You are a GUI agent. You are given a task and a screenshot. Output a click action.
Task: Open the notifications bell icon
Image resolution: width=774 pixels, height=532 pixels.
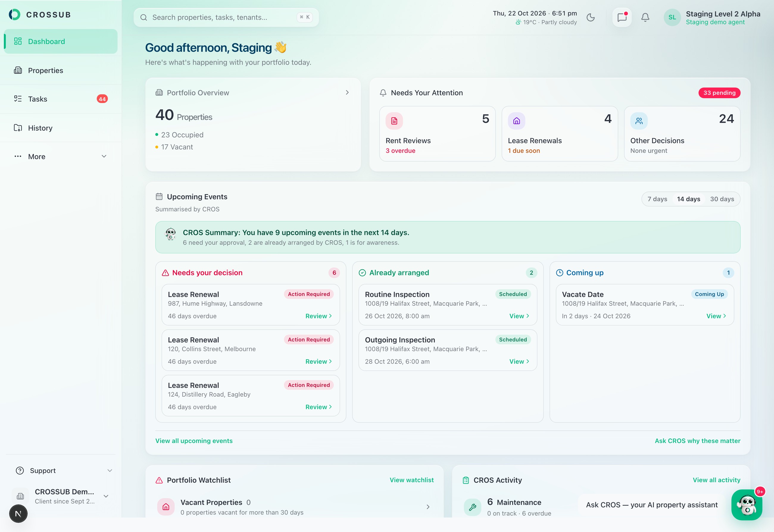[645, 17]
